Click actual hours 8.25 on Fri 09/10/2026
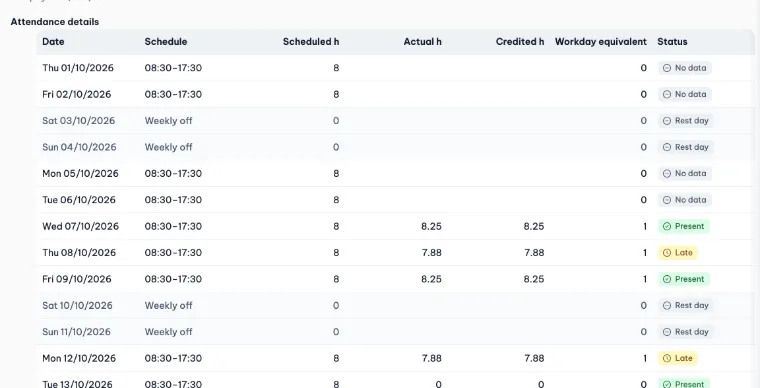Image resolution: width=760 pixels, height=388 pixels. tap(431, 279)
